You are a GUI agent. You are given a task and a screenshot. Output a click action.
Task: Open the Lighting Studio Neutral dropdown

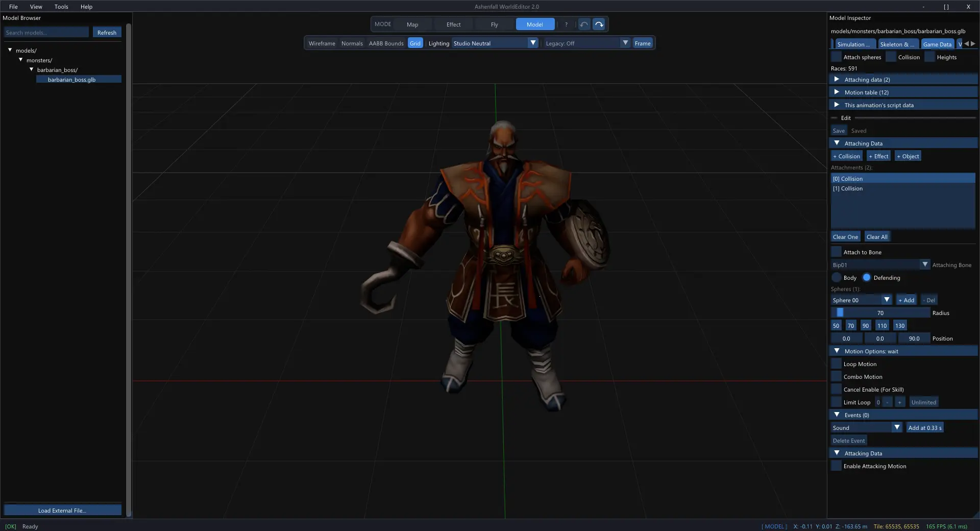[x=495, y=43]
